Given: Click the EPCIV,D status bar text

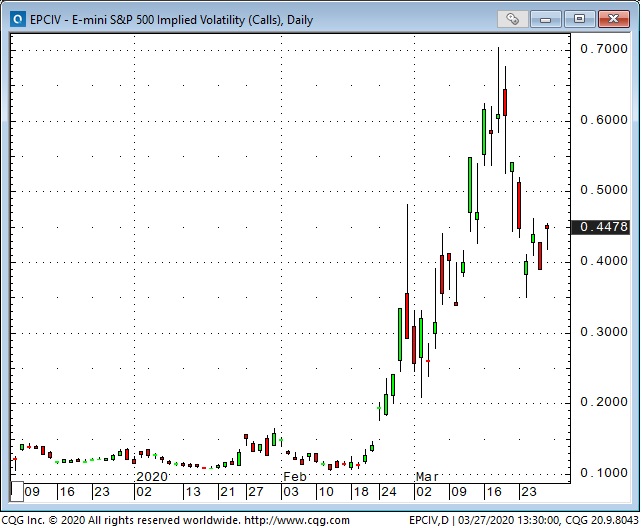Looking at the screenshot, I should pyautogui.click(x=429, y=520).
